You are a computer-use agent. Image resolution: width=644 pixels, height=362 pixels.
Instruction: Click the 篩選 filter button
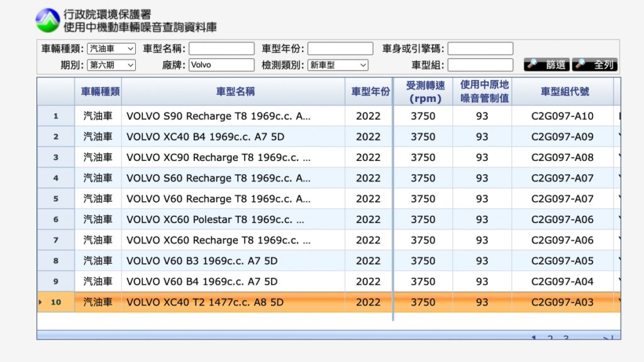pyautogui.click(x=547, y=65)
